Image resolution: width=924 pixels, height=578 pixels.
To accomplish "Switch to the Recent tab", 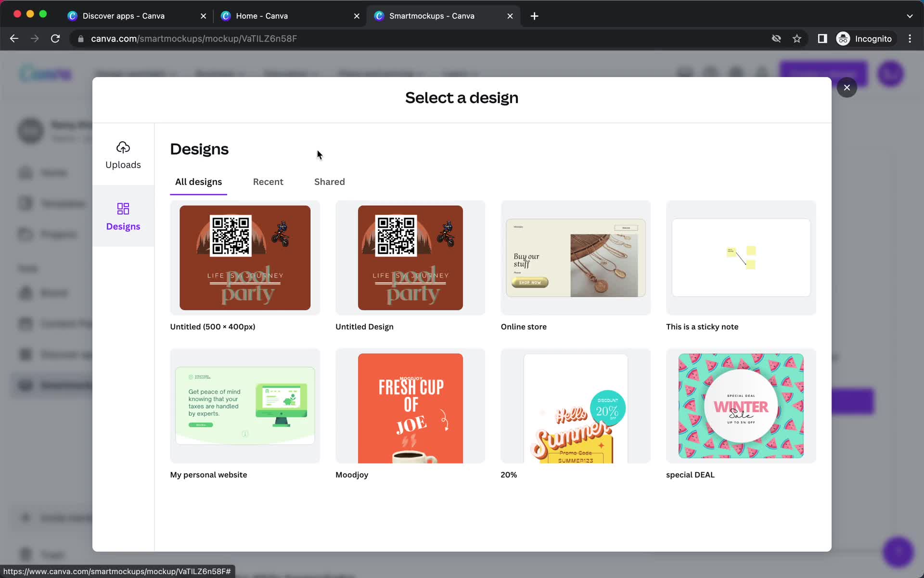I will point(268,181).
